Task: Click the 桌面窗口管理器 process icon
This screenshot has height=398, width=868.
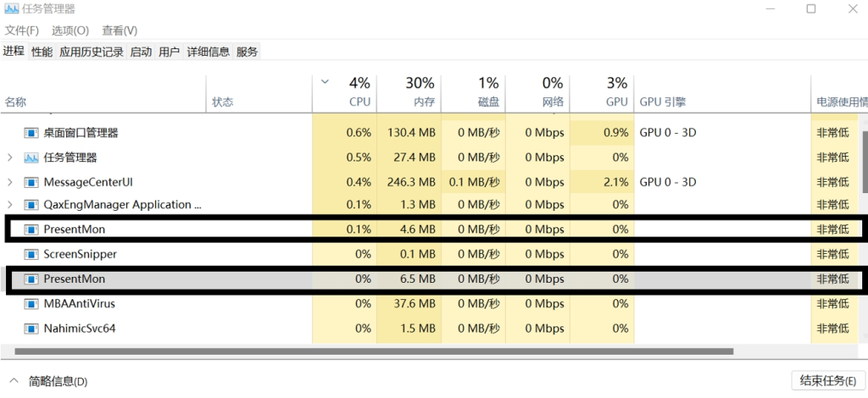Action: tap(31, 133)
